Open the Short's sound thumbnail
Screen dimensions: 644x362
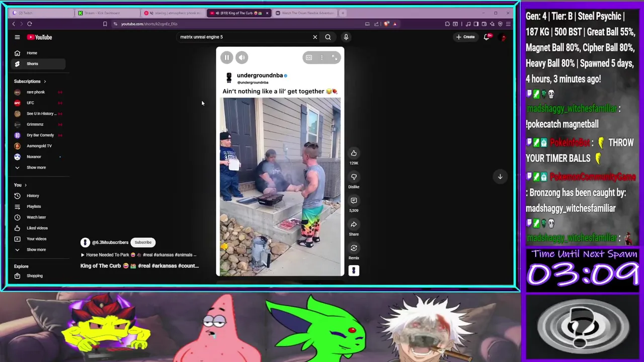tap(354, 270)
